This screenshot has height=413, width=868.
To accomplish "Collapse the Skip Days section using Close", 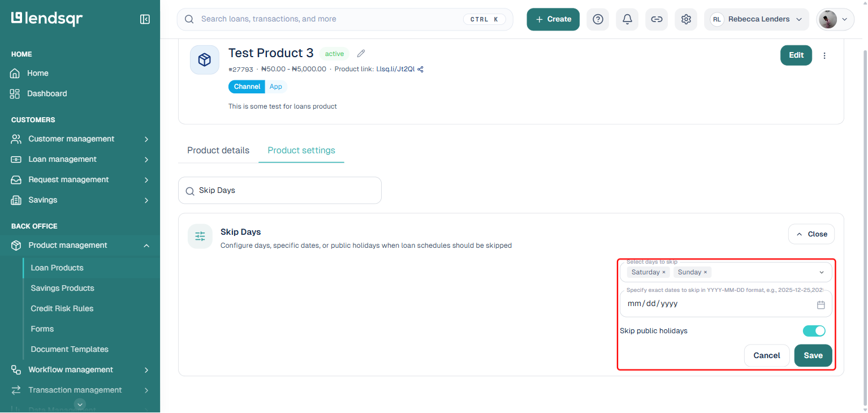I will point(811,234).
